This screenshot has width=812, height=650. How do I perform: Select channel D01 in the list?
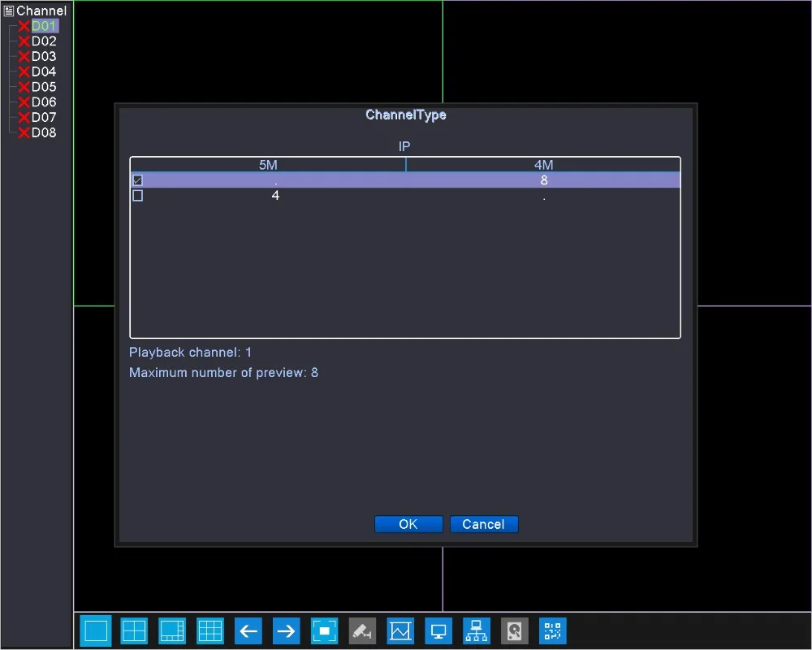[44, 26]
